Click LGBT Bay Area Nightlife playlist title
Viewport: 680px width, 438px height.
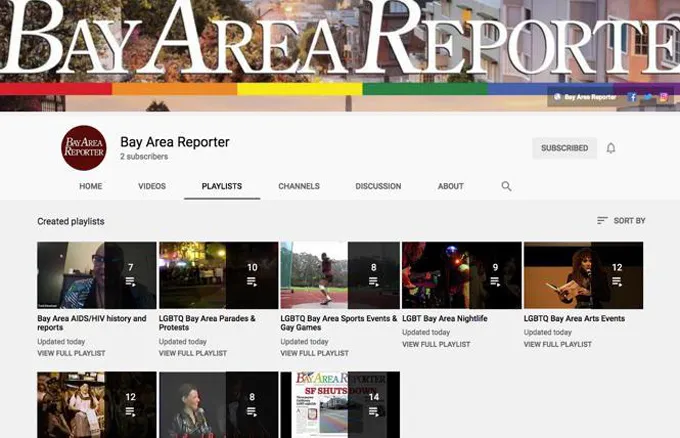(x=444, y=319)
